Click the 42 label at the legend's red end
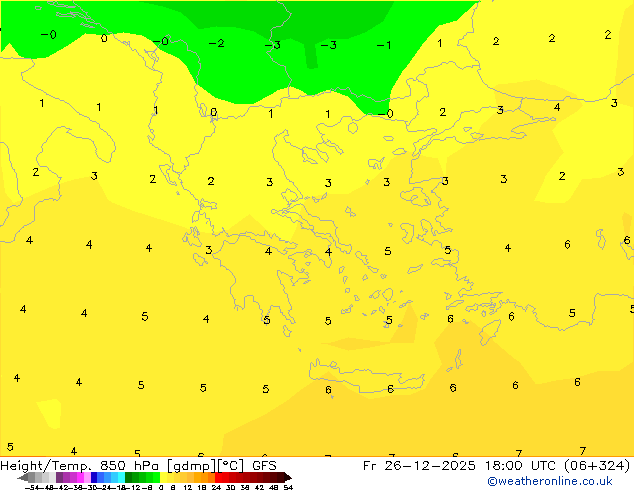 [x=260, y=488]
